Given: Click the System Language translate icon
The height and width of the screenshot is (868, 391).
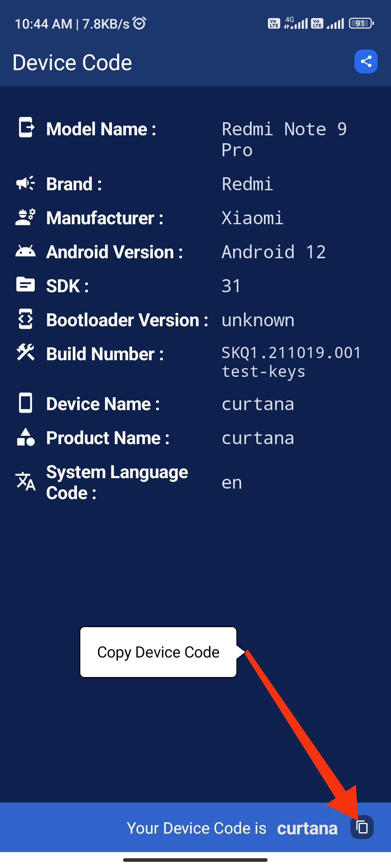Looking at the screenshot, I should pyautogui.click(x=26, y=481).
